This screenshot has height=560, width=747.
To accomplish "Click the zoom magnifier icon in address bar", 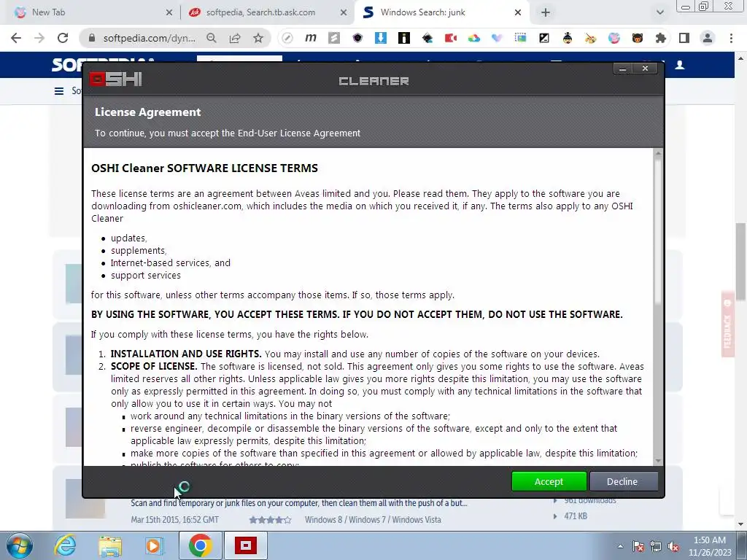I will click(212, 38).
